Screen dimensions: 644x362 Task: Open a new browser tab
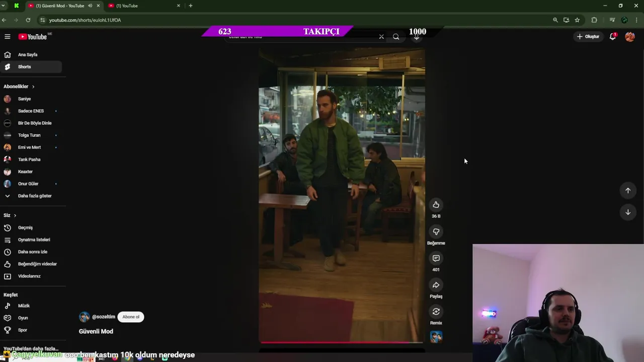190,6
